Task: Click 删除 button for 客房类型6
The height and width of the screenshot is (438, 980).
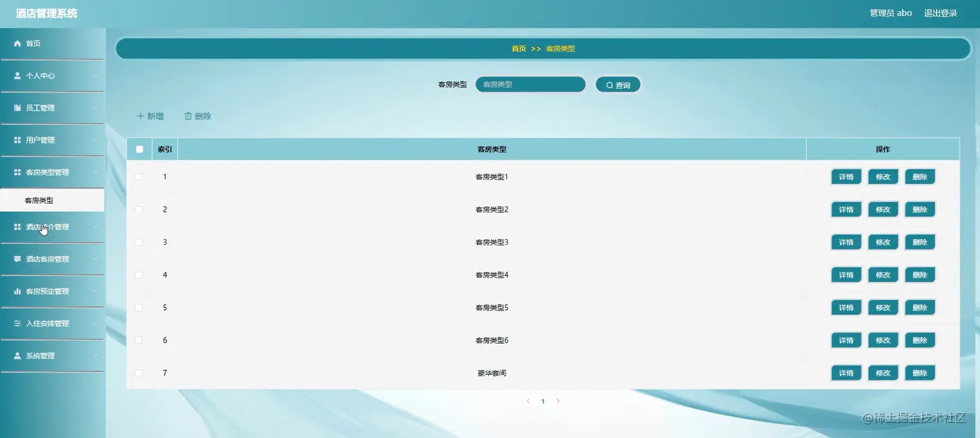Action: pos(920,340)
